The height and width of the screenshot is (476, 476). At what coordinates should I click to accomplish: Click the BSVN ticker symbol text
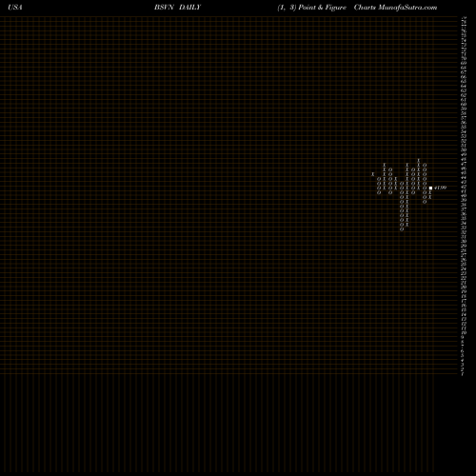[164, 8]
